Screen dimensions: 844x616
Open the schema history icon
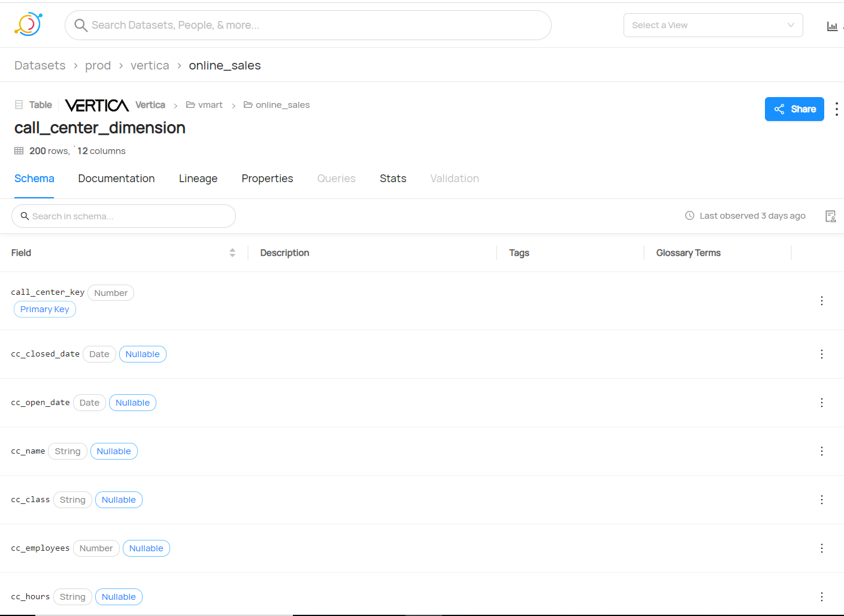click(830, 216)
